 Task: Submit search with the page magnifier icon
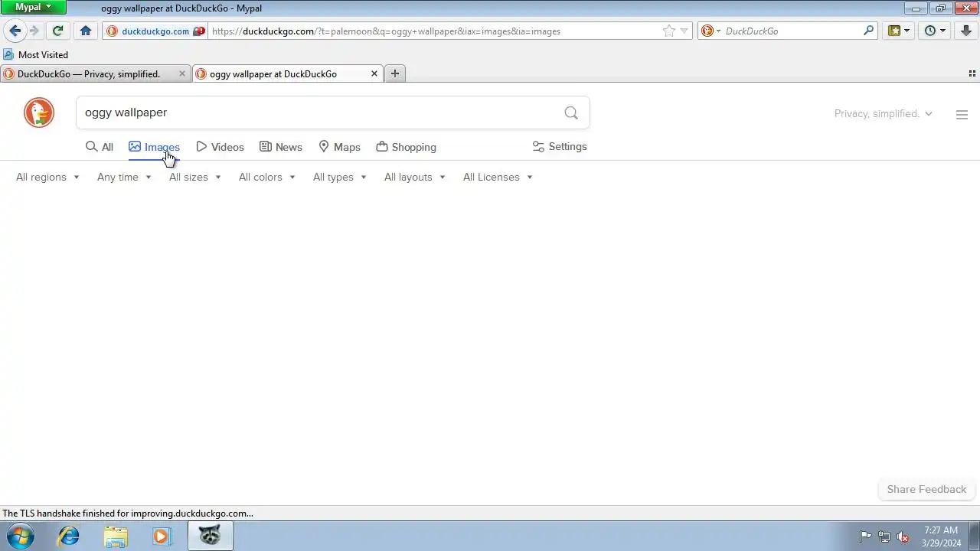(x=571, y=112)
